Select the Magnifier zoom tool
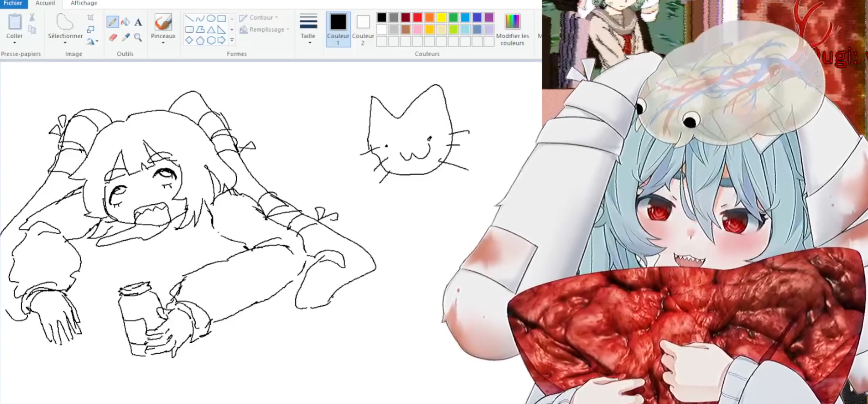 (138, 38)
